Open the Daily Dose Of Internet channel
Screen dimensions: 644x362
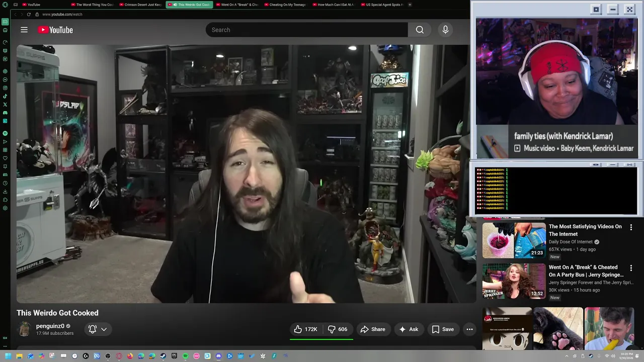pyautogui.click(x=571, y=242)
